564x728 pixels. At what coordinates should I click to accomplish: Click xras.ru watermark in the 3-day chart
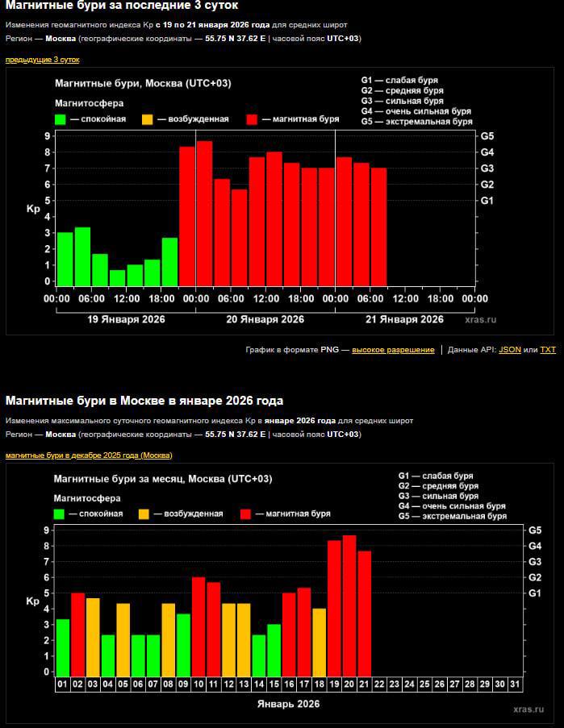481,320
